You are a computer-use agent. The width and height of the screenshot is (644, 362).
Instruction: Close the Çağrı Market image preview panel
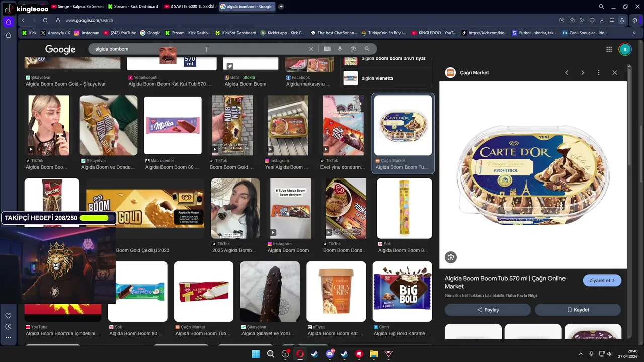coord(615,73)
